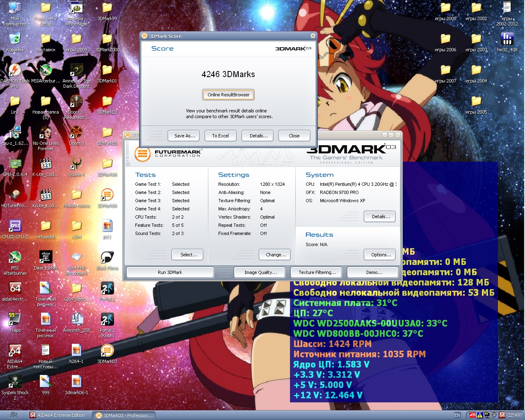Image resolution: width=525 pixels, height=420 pixels.
Task: Open the Avisynth_258 installer icon
Action: 76,322
